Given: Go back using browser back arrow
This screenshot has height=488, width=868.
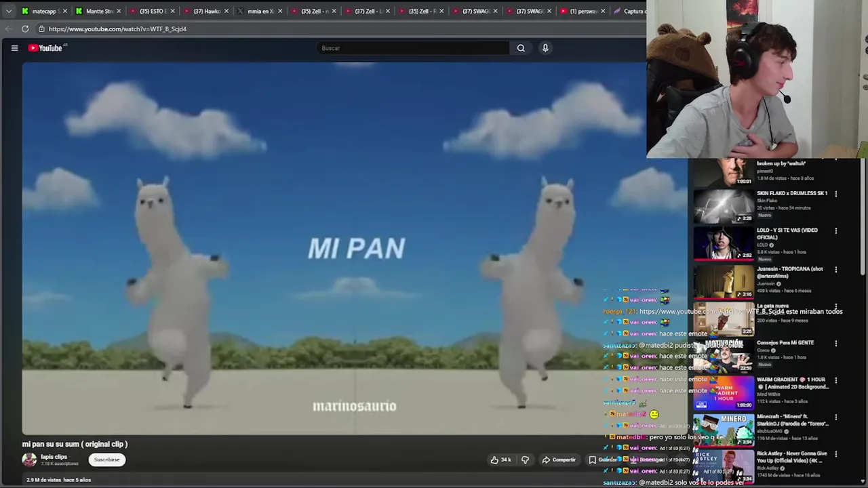Looking at the screenshot, I should [x=8, y=28].
